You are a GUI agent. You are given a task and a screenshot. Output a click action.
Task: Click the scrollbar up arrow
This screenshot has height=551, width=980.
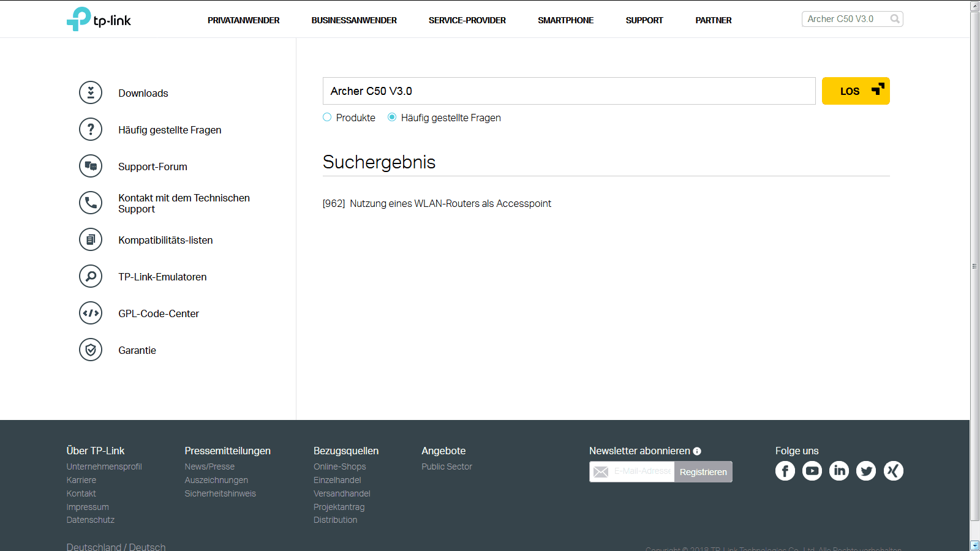[974, 6]
